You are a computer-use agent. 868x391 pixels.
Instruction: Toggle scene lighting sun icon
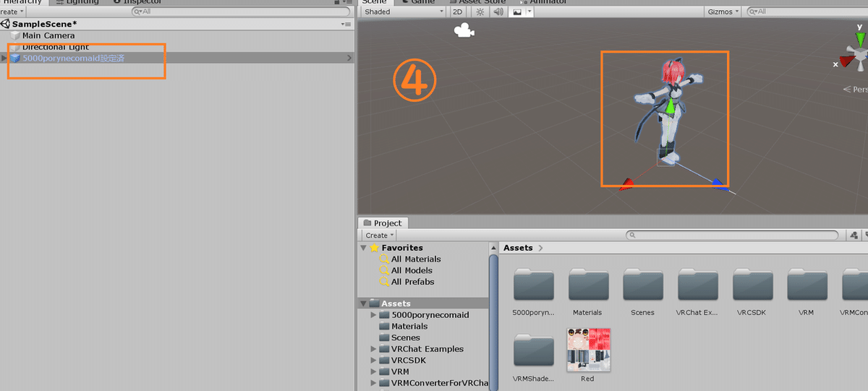click(x=479, y=12)
